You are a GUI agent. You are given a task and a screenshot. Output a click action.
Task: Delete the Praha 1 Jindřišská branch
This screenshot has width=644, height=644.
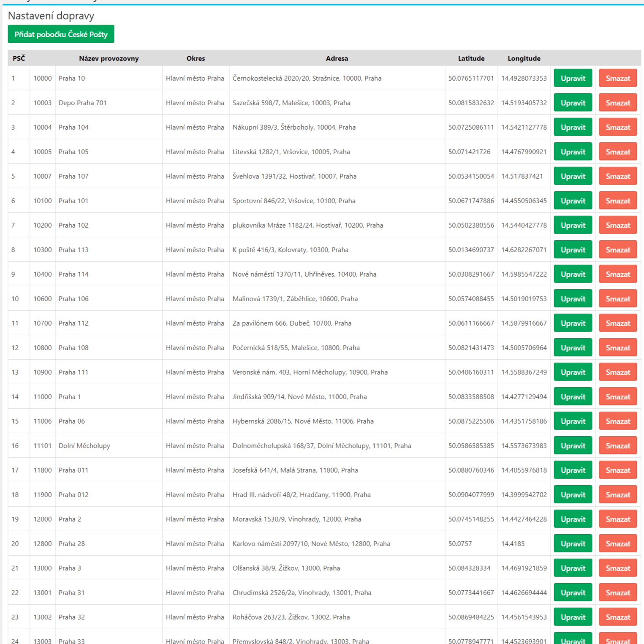617,397
